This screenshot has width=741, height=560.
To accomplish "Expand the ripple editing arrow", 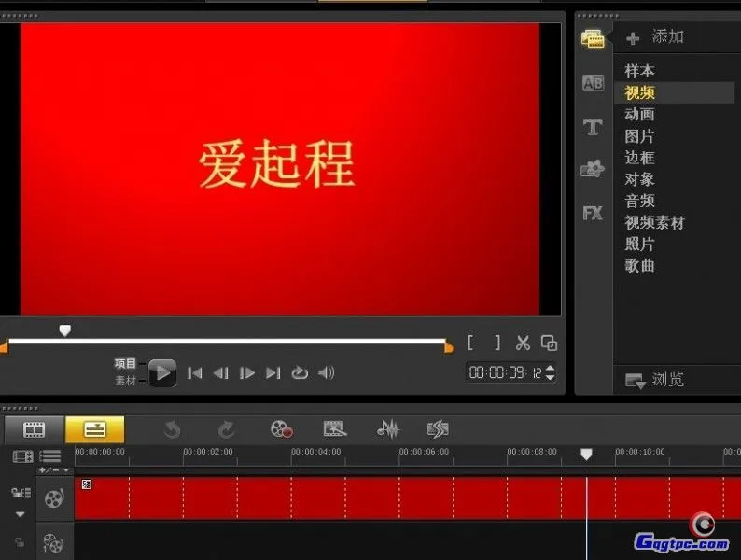I will (20, 514).
